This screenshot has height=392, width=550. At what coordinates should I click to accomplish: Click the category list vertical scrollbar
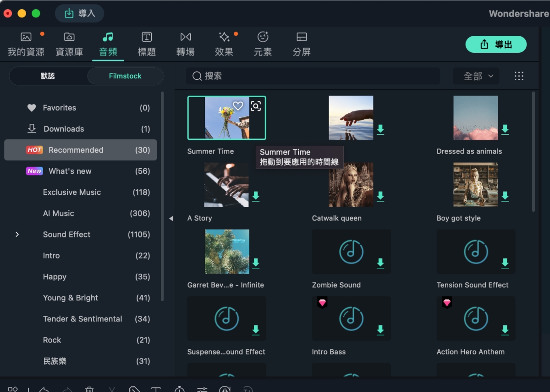point(162,197)
